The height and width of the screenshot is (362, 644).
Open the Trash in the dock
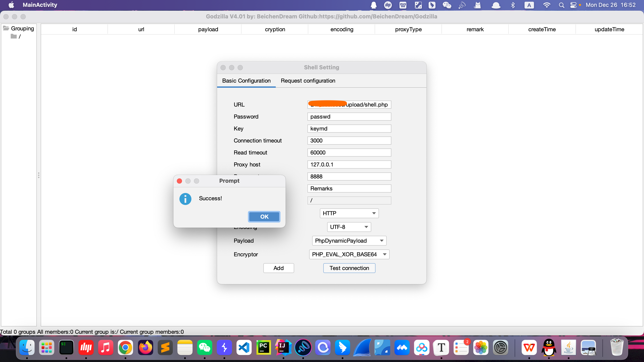click(x=617, y=347)
